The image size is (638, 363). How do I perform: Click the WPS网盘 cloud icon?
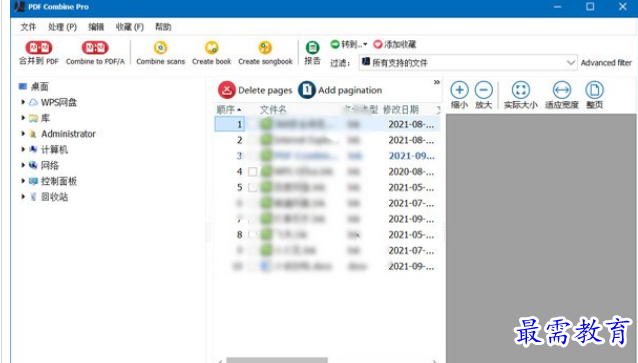point(33,102)
